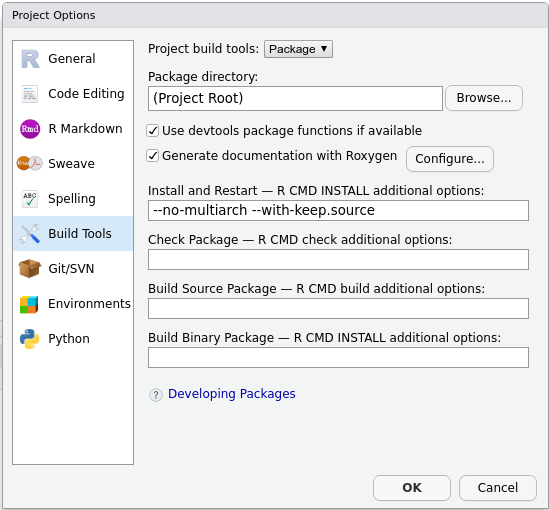Open the General options section

[73, 58]
